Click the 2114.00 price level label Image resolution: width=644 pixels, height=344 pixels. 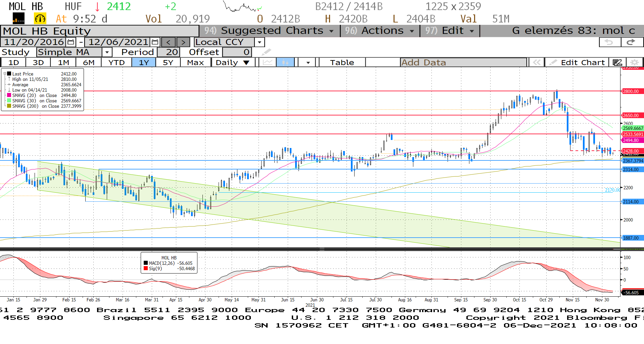(x=633, y=202)
